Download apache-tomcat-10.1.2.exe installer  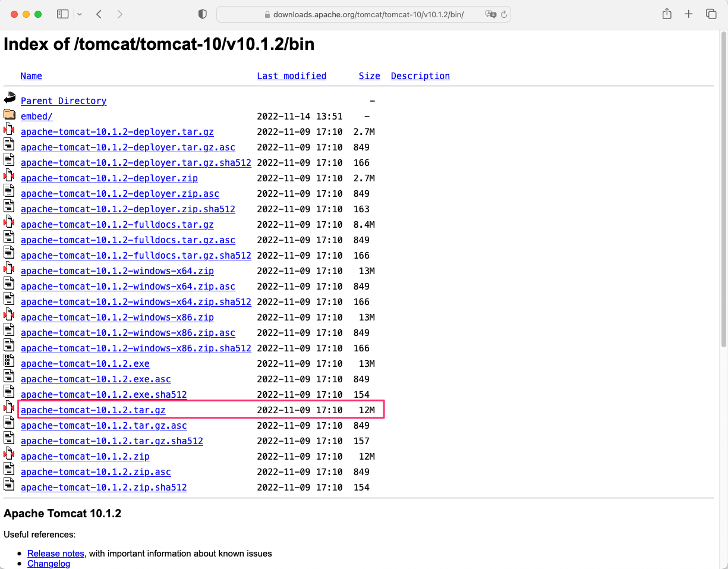pyautogui.click(x=85, y=364)
